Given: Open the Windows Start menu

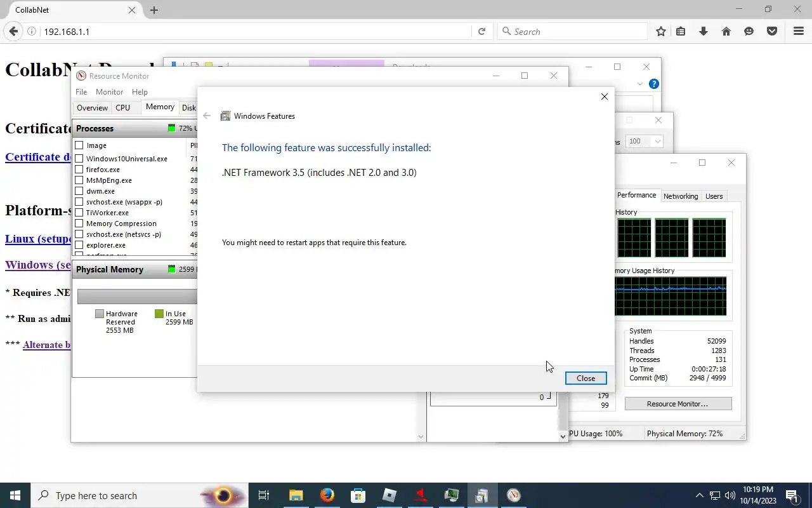Looking at the screenshot, I should (x=15, y=495).
